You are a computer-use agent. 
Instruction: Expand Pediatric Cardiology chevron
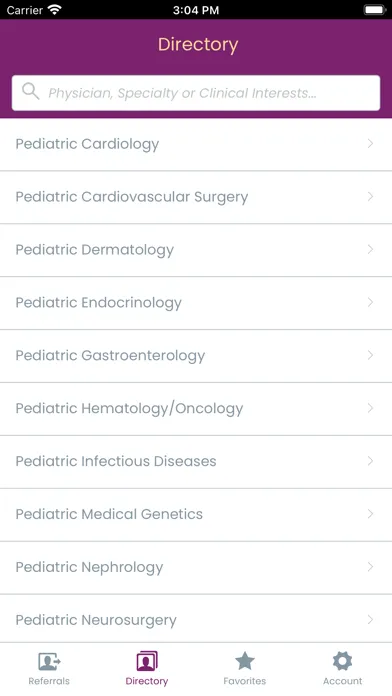point(370,143)
